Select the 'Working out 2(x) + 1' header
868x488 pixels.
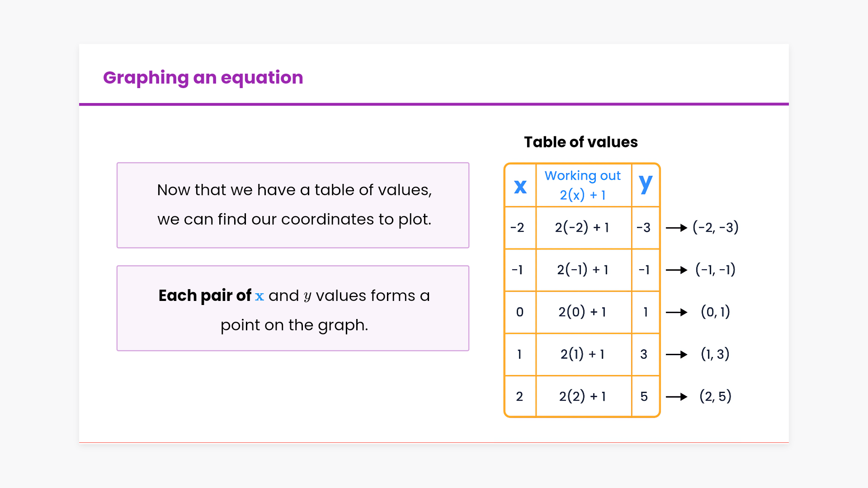pyautogui.click(x=583, y=185)
